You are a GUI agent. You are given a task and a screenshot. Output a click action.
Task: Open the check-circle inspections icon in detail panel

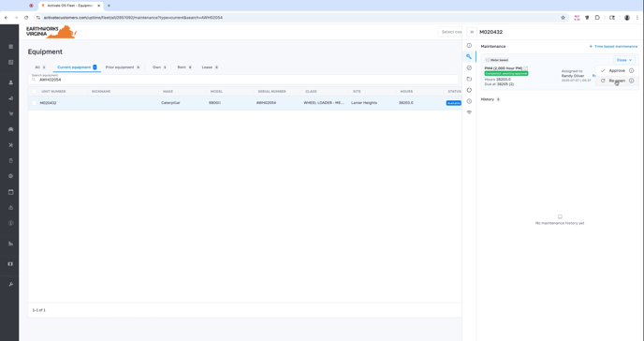469,67
